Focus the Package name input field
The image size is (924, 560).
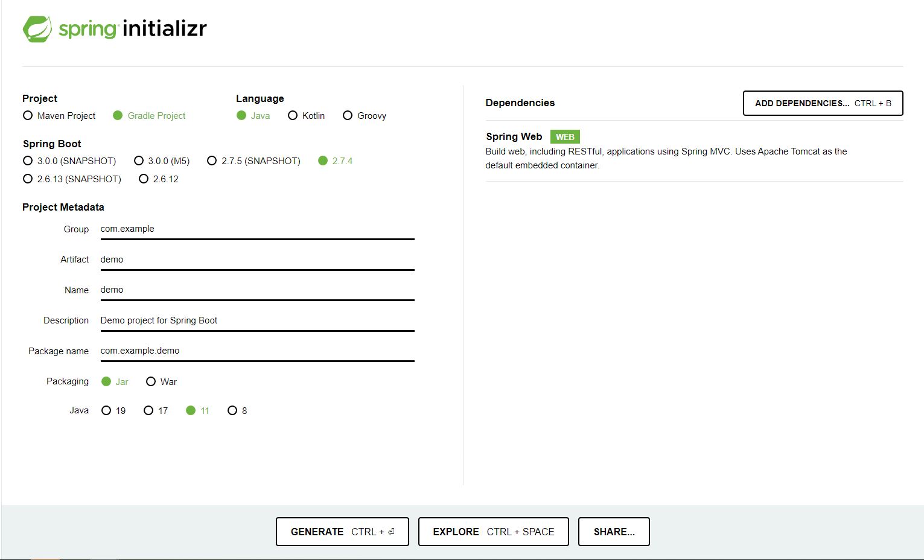tap(257, 351)
